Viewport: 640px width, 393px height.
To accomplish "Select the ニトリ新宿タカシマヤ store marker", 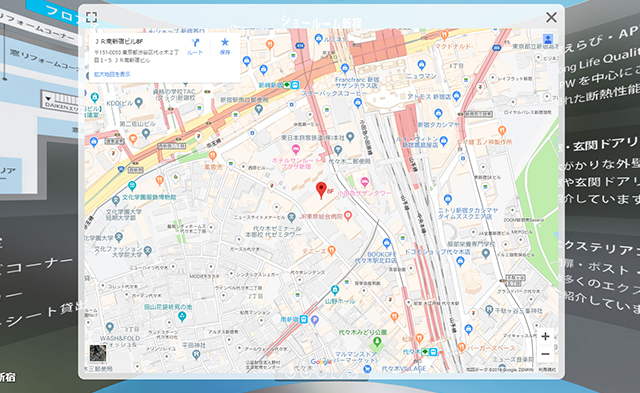I will pyautogui.click(x=448, y=199).
